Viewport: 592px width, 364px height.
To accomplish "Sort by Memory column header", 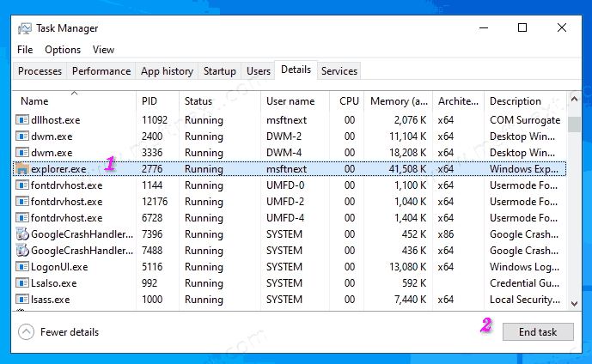I will pos(398,101).
